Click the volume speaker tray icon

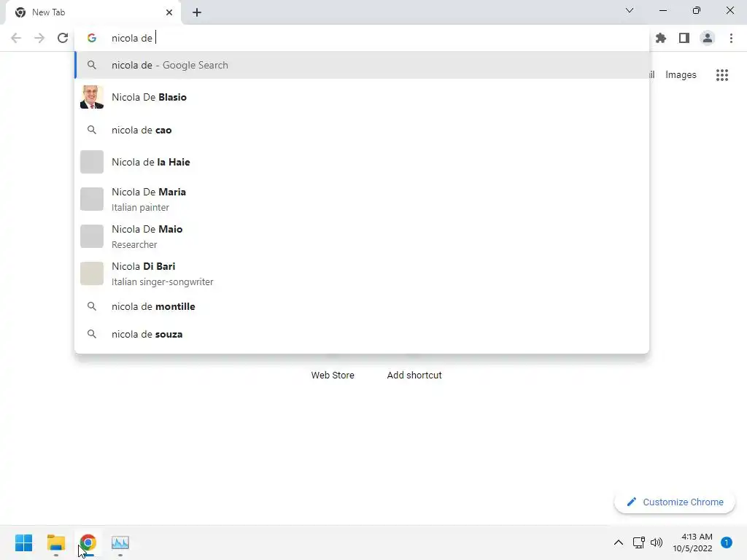tap(657, 542)
